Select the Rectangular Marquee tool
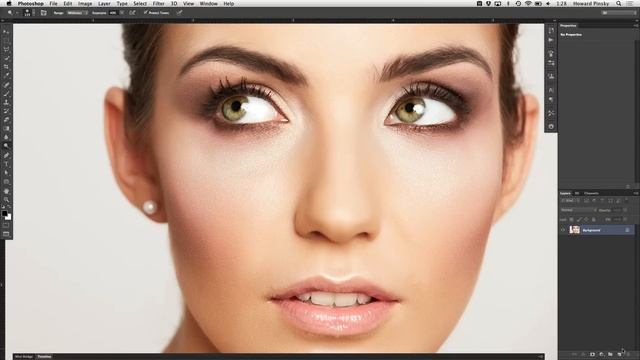640x360 pixels. (6, 41)
